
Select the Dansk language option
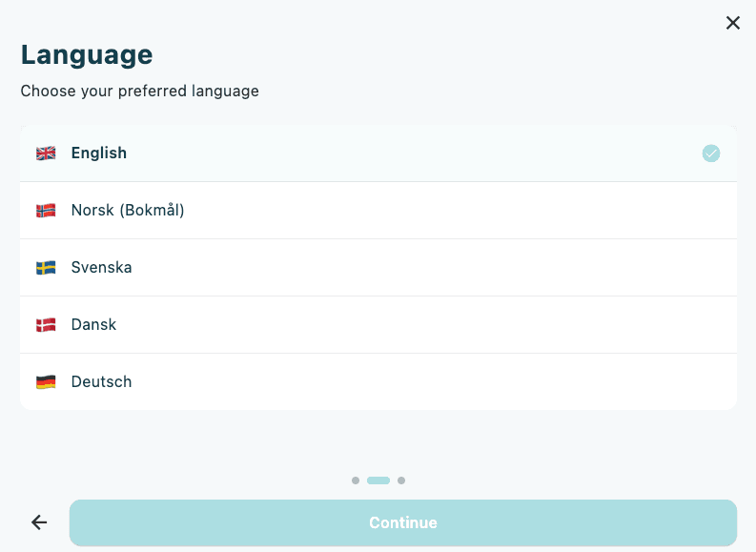click(x=378, y=324)
